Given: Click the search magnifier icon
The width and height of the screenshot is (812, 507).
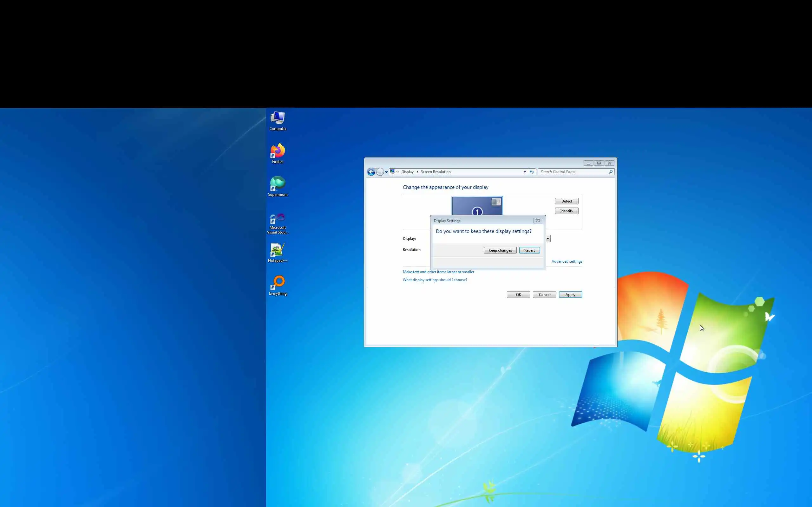Looking at the screenshot, I should click(x=610, y=172).
